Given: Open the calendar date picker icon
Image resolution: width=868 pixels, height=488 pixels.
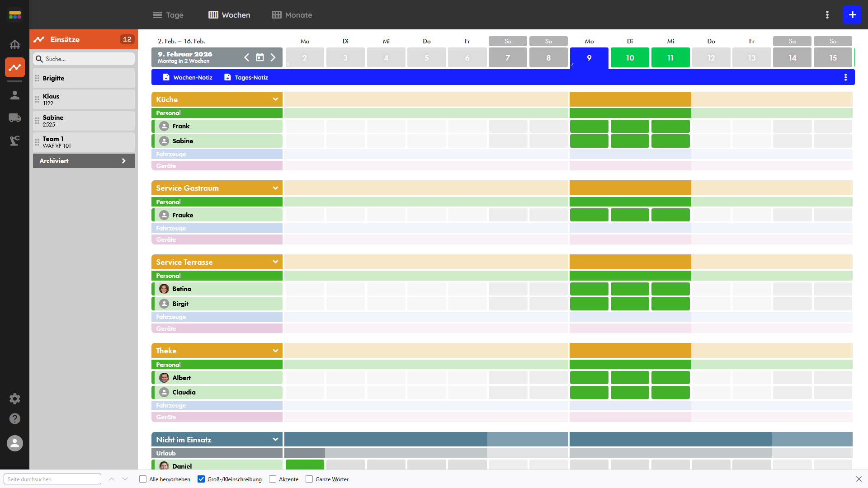Looking at the screenshot, I should pyautogui.click(x=260, y=57).
